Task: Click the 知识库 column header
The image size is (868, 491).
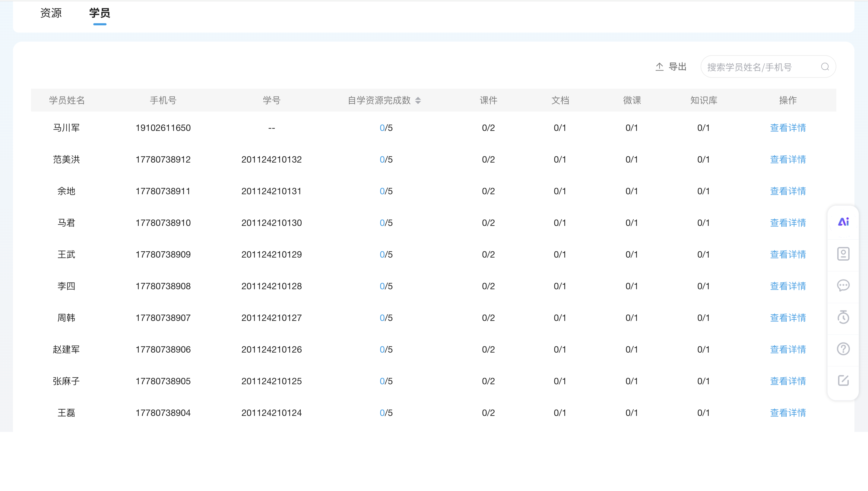Action: coord(704,100)
